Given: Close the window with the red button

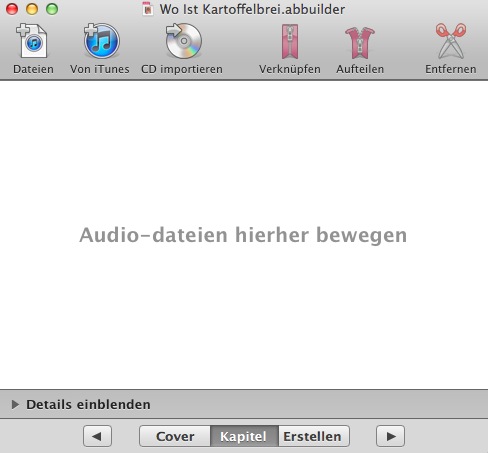Looking at the screenshot, I should coord(12,9).
